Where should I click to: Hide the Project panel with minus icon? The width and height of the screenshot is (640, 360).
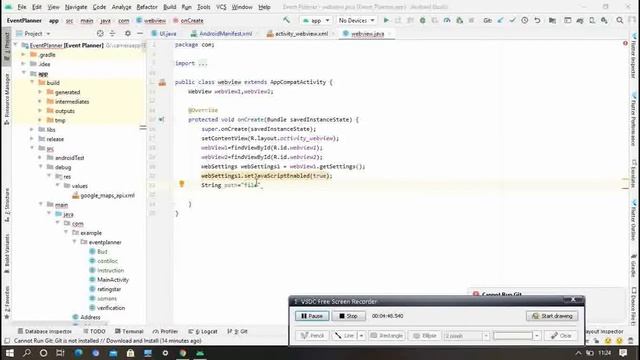coord(140,33)
